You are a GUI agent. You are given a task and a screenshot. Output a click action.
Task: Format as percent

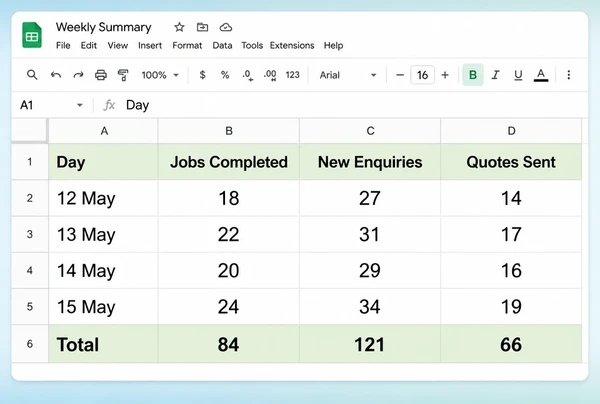point(225,75)
